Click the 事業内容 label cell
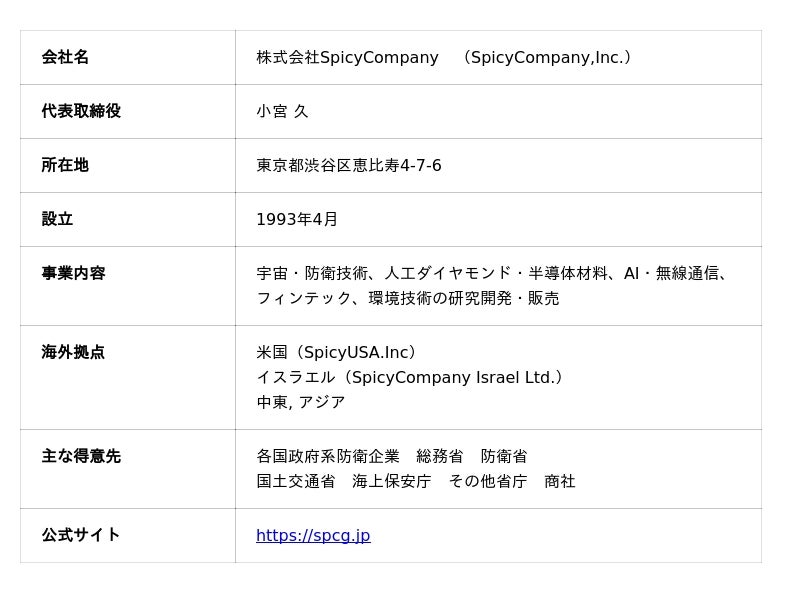The width and height of the screenshot is (800, 593). point(73,274)
